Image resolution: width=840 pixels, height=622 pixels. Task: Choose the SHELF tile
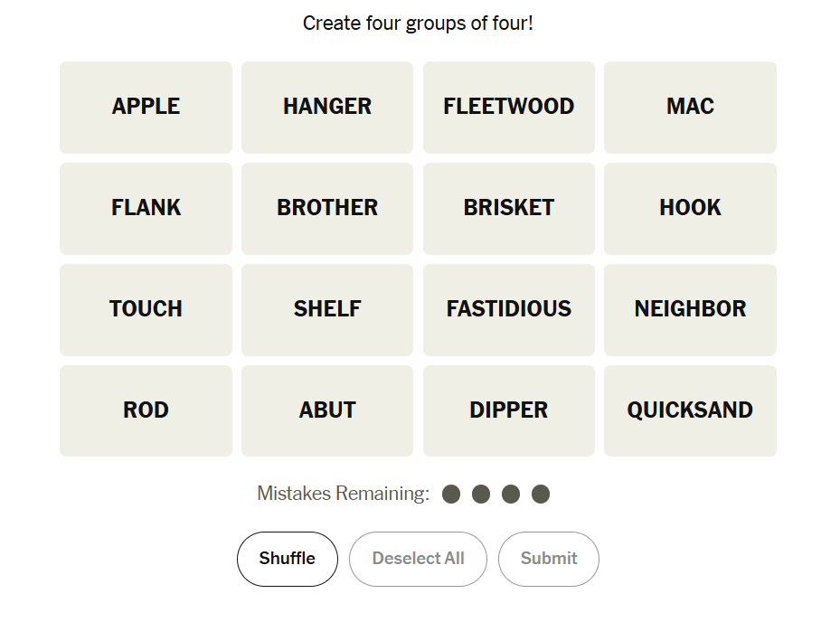tap(327, 309)
